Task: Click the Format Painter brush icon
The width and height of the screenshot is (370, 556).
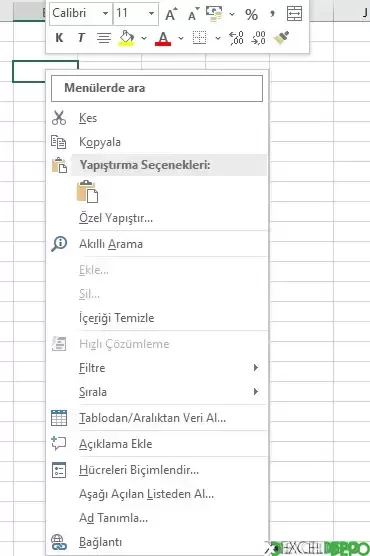Action: pyautogui.click(x=281, y=38)
